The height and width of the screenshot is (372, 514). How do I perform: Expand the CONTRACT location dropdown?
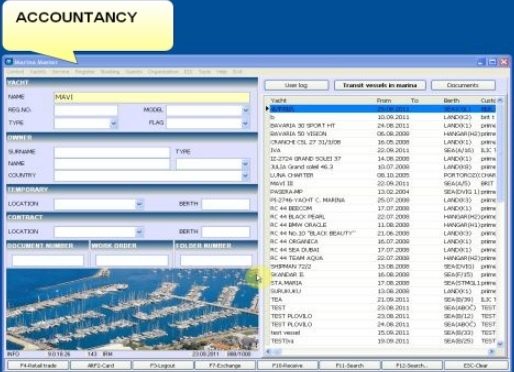[139, 232]
